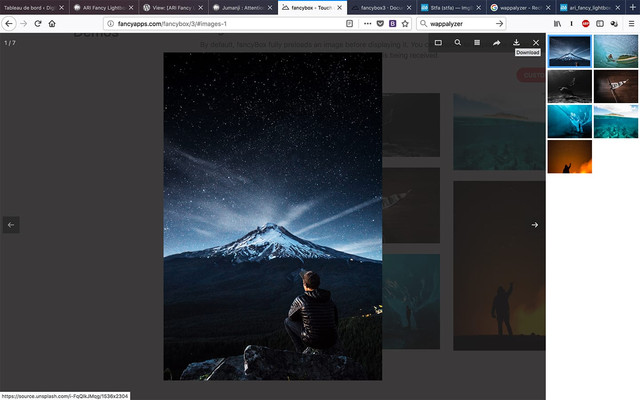The image size is (640, 400).
Task: Close the Tableau de bord tab
Action: click(x=62, y=7)
